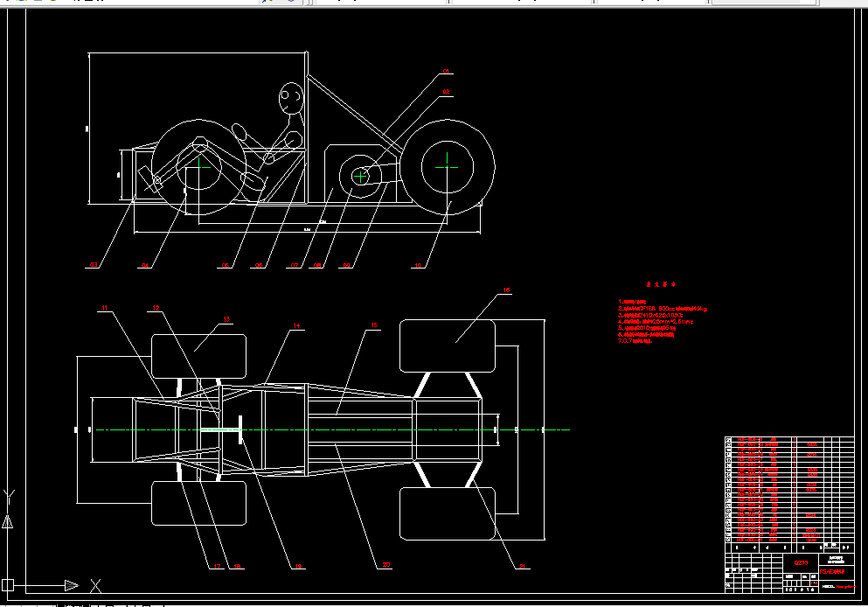Select part balloon label 06
The width and height of the screenshot is (868, 607).
(x=259, y=266)
